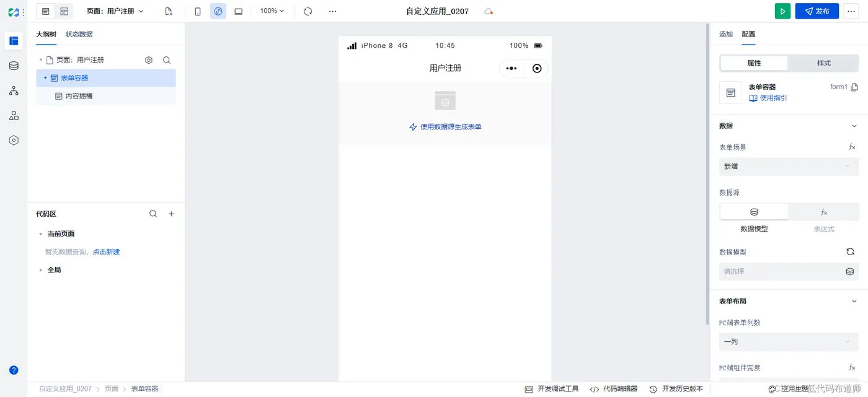868x397 pixels.
Task: Open the data source icon in left sidebar
Action: 14,66
